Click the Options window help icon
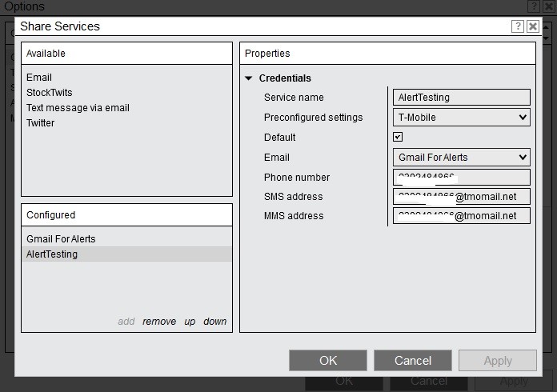The width and height of the screenshot is (557, 392). click(534, 6)
